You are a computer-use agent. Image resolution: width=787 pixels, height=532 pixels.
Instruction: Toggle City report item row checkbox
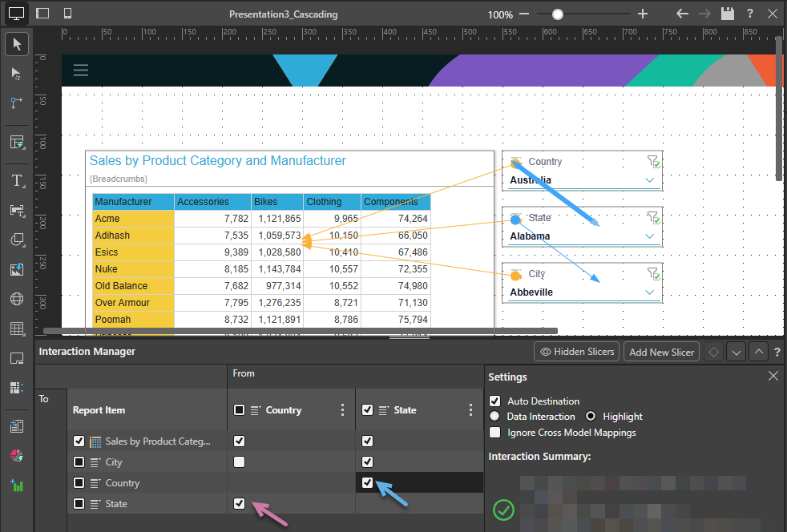click(x=79, y=461)
